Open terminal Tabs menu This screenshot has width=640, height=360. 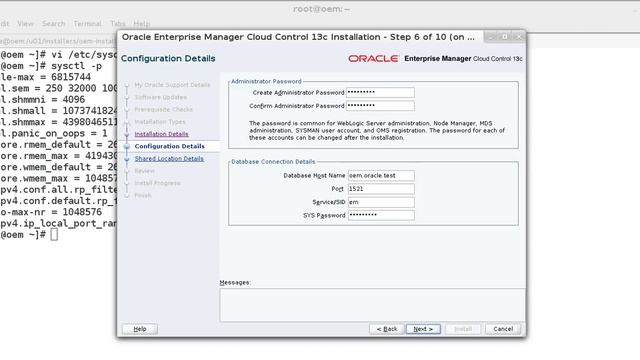coord(118,24)
